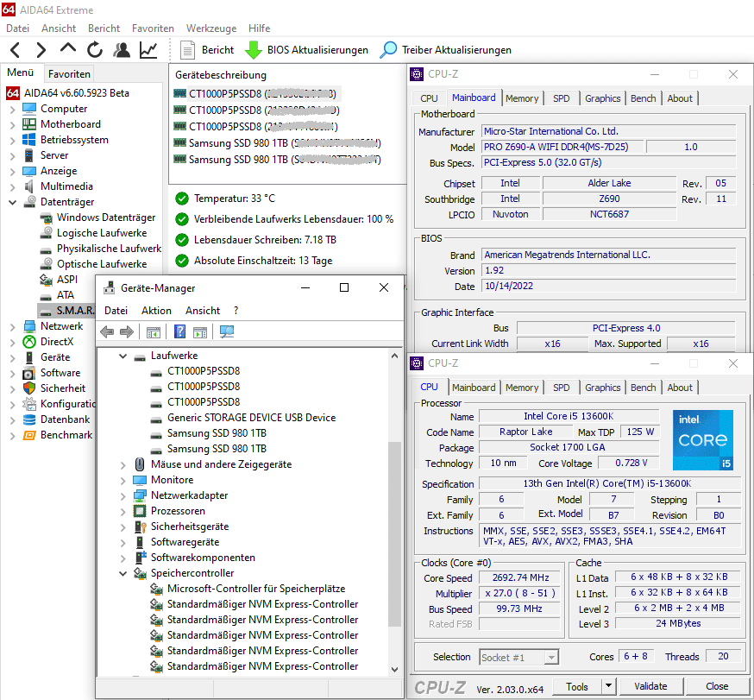Open the Werkzeuge menu in AIDA64
This screenshot has height=700, width=754.
tap(211, 28)
